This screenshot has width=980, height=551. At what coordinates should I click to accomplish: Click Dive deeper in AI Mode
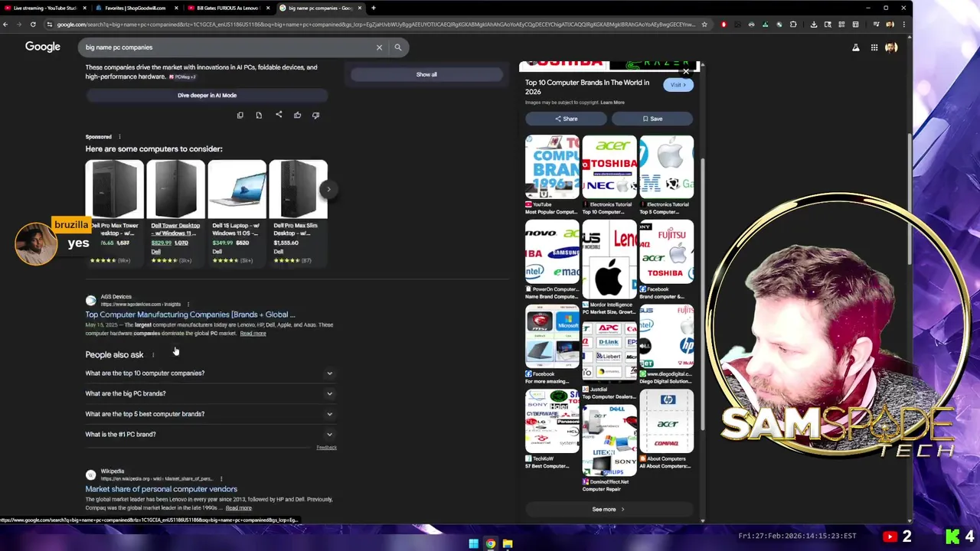207,96
